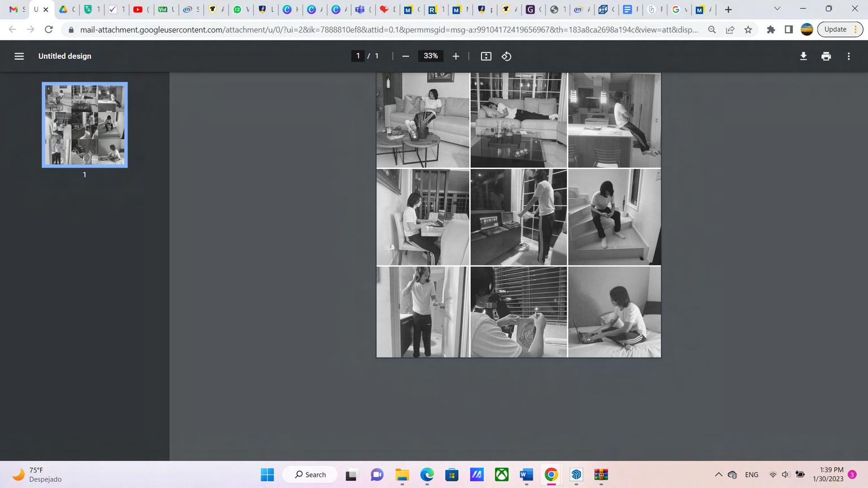
Task: Share this page from the address bar
Action: (x=730, y=29)
